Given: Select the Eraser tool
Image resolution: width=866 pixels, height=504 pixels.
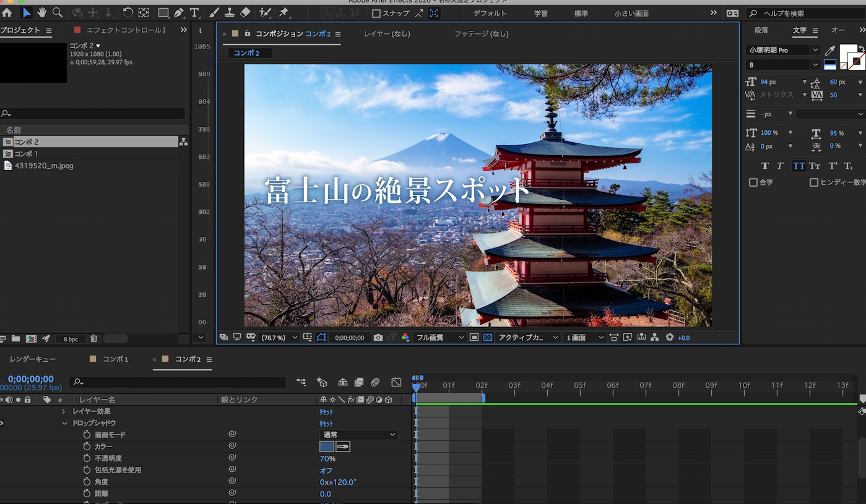Looking at the screenshot, I should click(x=245, y=12).
